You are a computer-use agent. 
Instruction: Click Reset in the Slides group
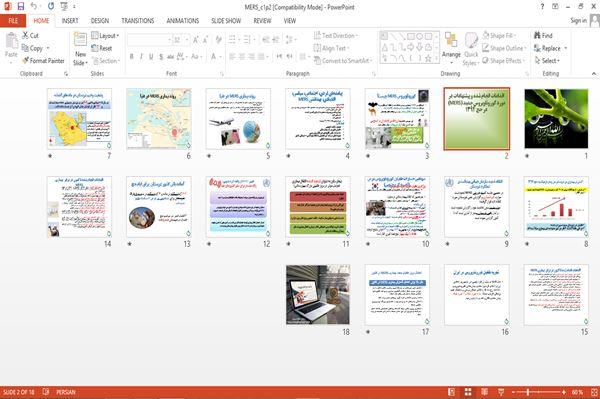pyautogui.click(x=102, y=48)
